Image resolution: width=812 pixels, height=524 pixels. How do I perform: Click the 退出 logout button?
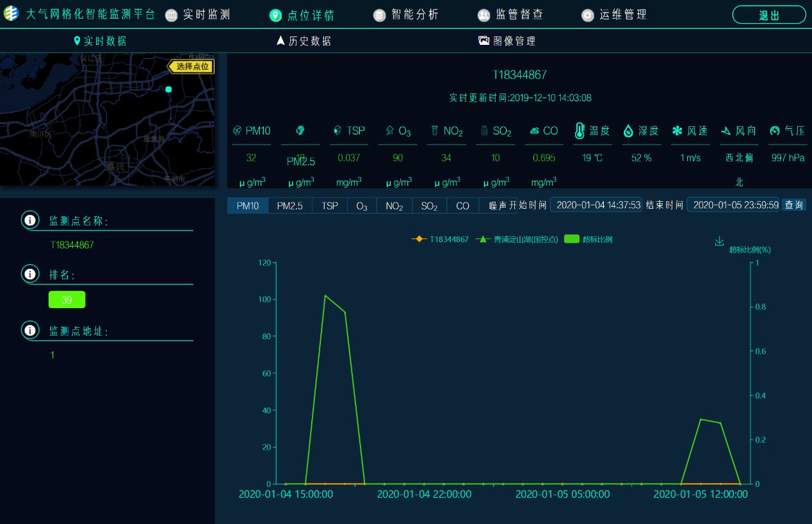(768, 15)
